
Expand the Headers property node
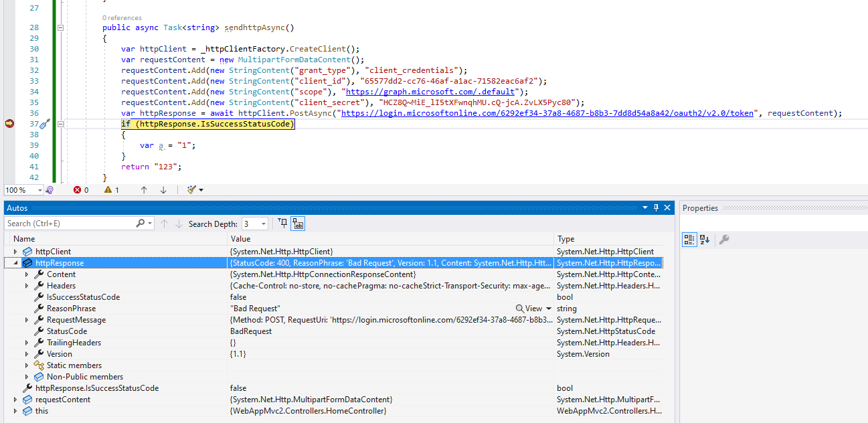[x=27, y=286]
